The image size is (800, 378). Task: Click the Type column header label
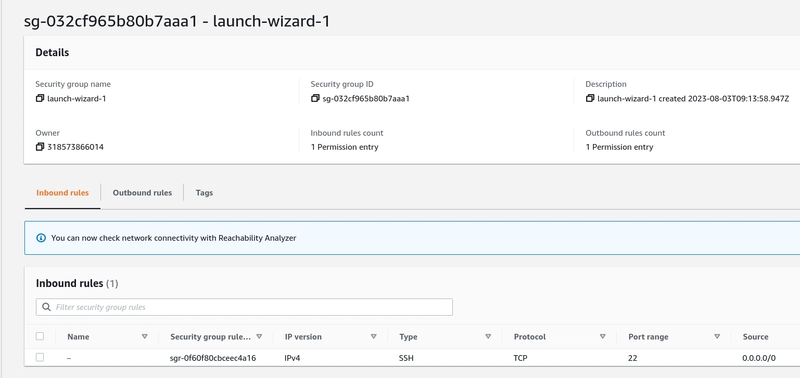point(408,337)
